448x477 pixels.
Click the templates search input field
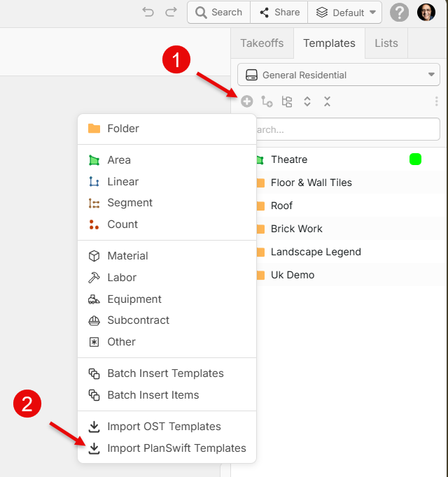(348, 129)
